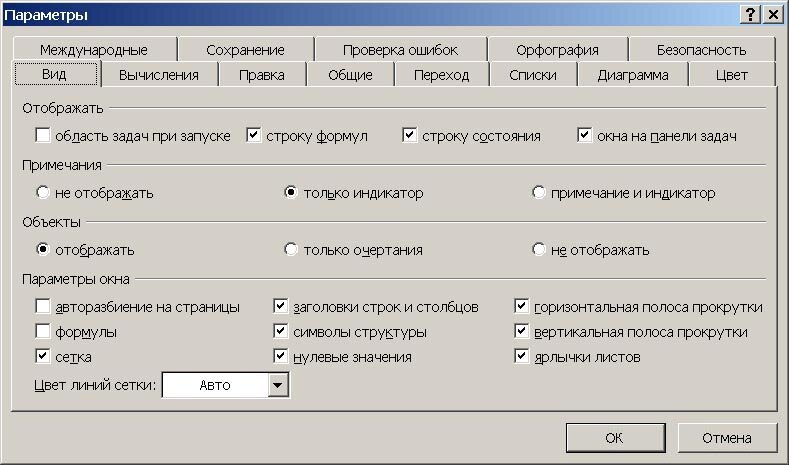Uncheck строку формул checkbox
The height and width of the screenshot is (465, 789).
coord(254,135)
